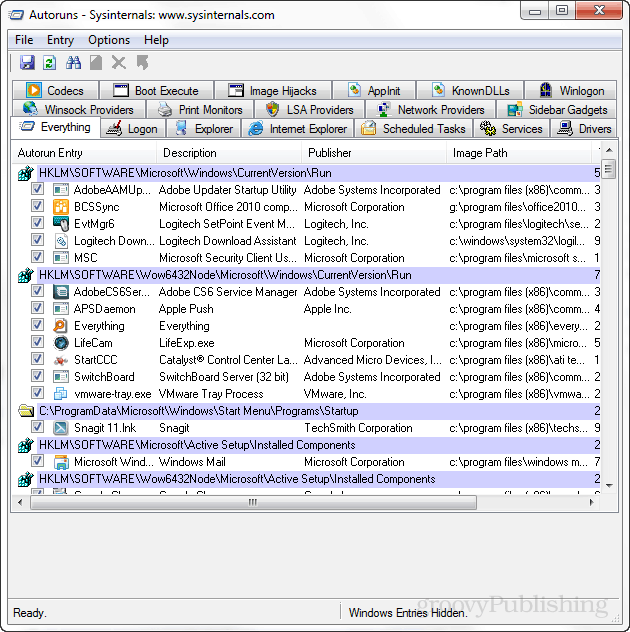Open the LSA Providers tab

point(310,110)
